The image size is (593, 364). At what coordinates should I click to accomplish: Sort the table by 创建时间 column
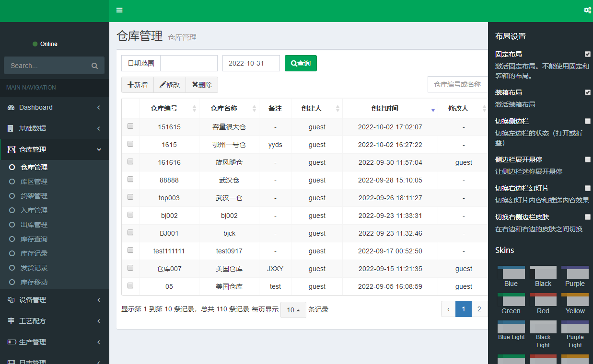[390, 109]
